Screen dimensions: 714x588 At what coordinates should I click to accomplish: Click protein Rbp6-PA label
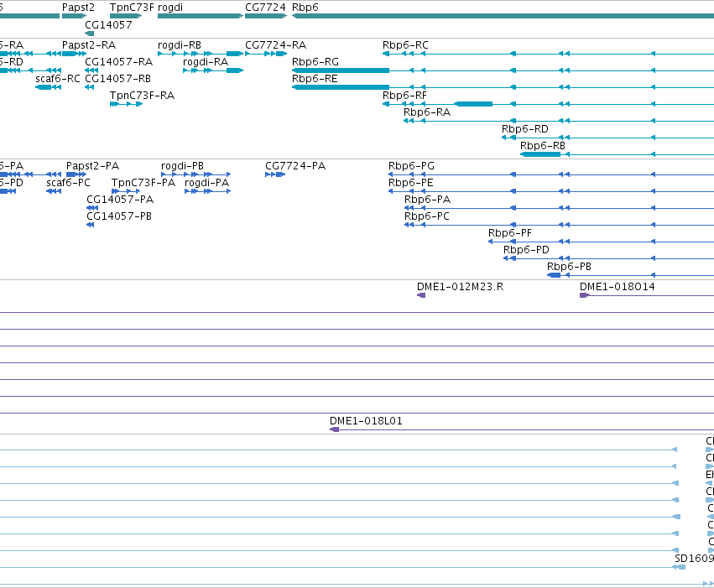427,200
